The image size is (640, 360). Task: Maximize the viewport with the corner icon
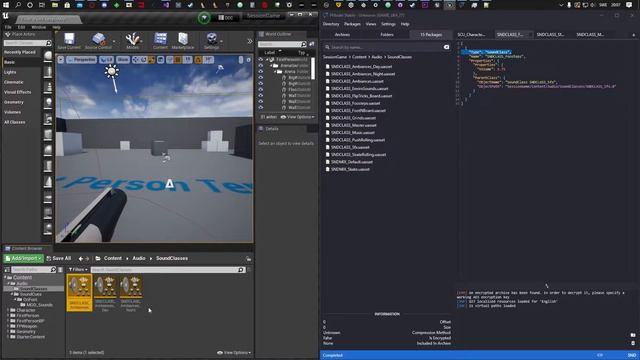[248, 60]
